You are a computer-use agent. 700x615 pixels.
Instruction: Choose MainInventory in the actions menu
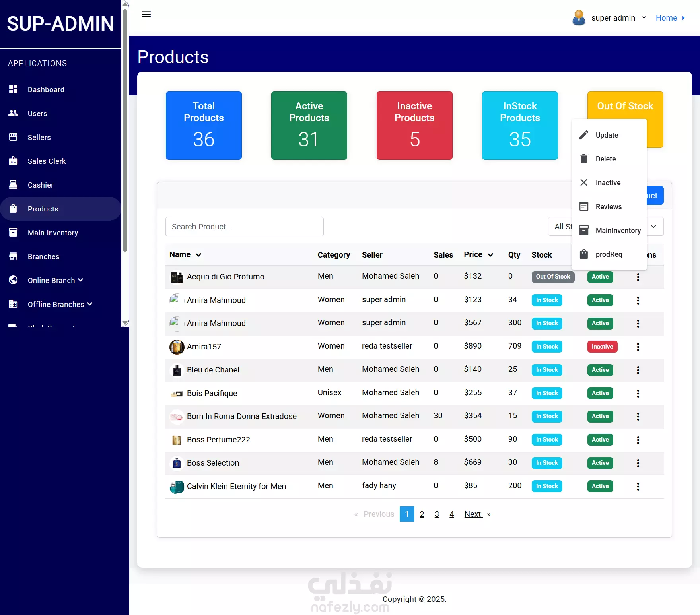point(609,230)
